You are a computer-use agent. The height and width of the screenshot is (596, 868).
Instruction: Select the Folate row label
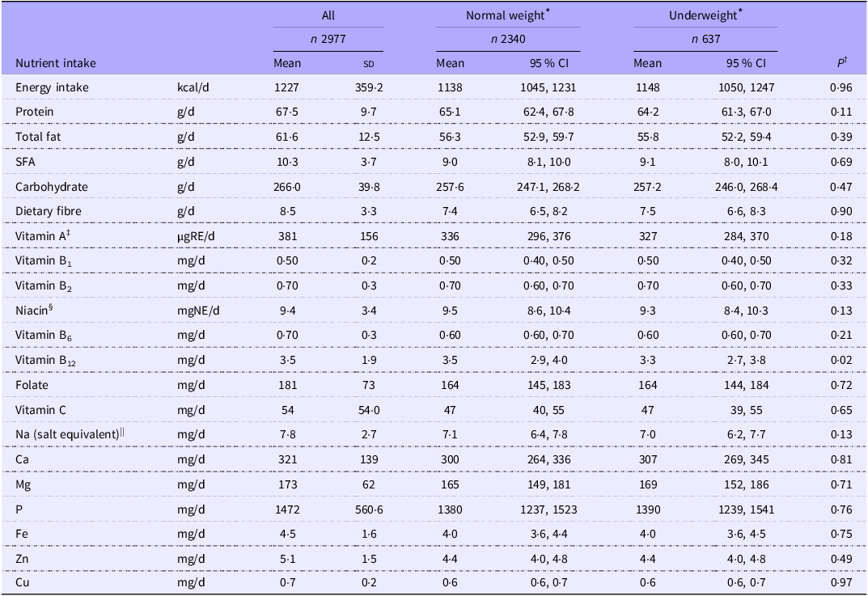[x=32, y=385]
